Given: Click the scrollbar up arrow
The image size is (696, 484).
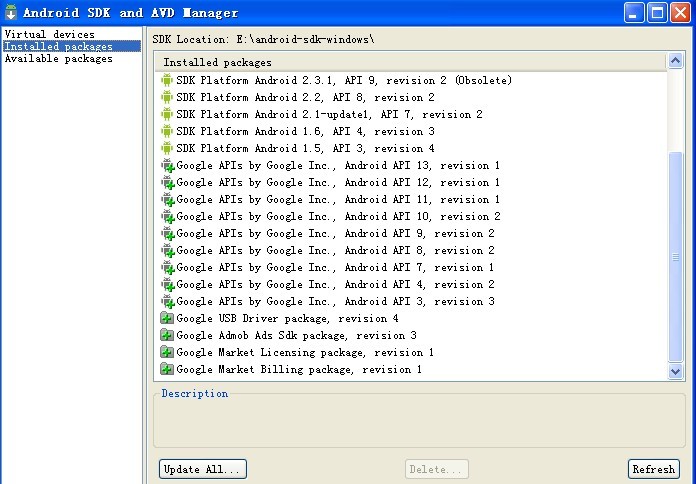Looking at the screenshot, I should (x=675, y=60).
